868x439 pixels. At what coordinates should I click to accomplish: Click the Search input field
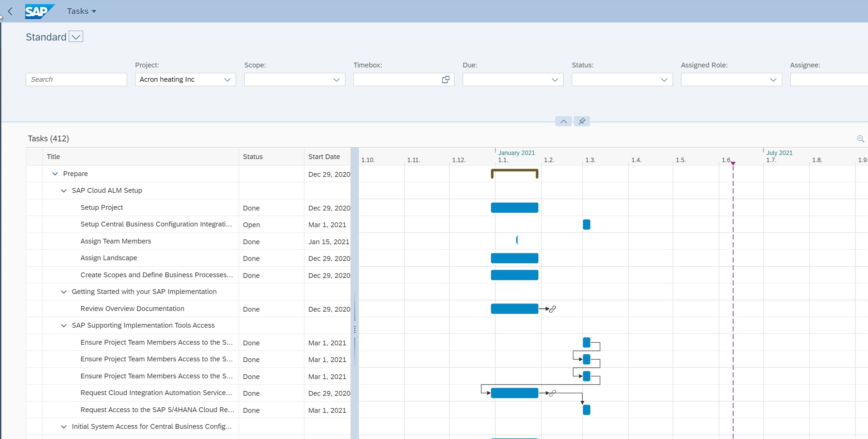(x=76, y=79)
